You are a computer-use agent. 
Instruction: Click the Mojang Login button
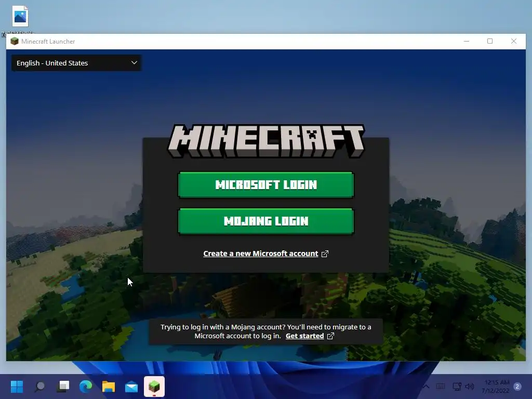click(x=265, y=221)
